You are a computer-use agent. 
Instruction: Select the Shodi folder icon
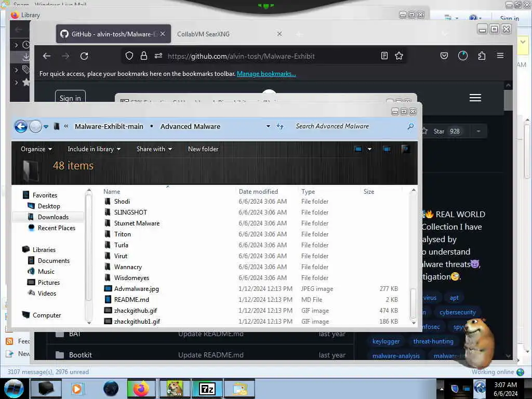click(108, 201)
